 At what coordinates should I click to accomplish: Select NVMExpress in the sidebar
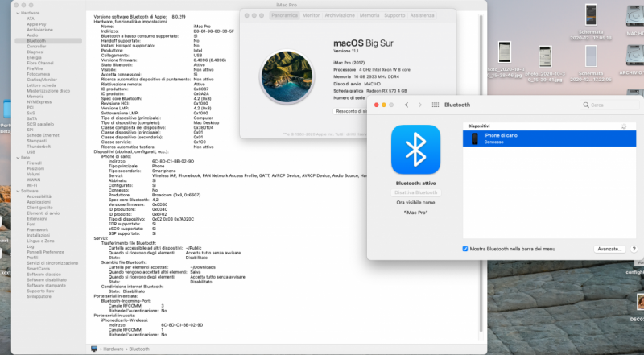pyautogui.click(x=39, y=102)
